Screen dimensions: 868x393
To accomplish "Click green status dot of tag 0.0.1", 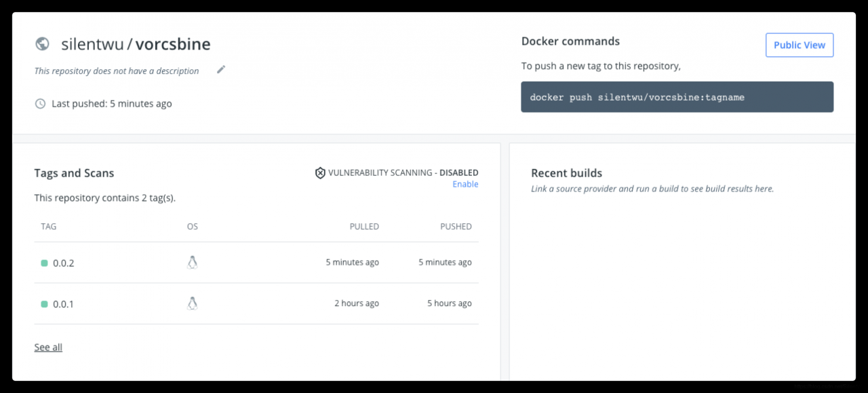I will click(x=44, y=304).
